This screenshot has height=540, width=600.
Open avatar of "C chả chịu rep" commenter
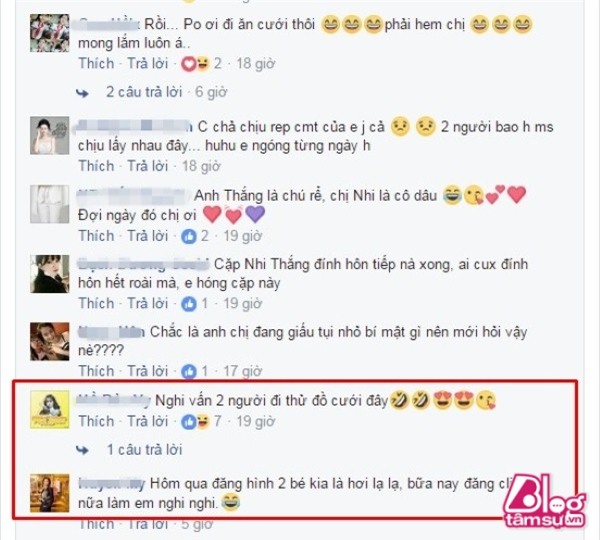coord(50,136)
